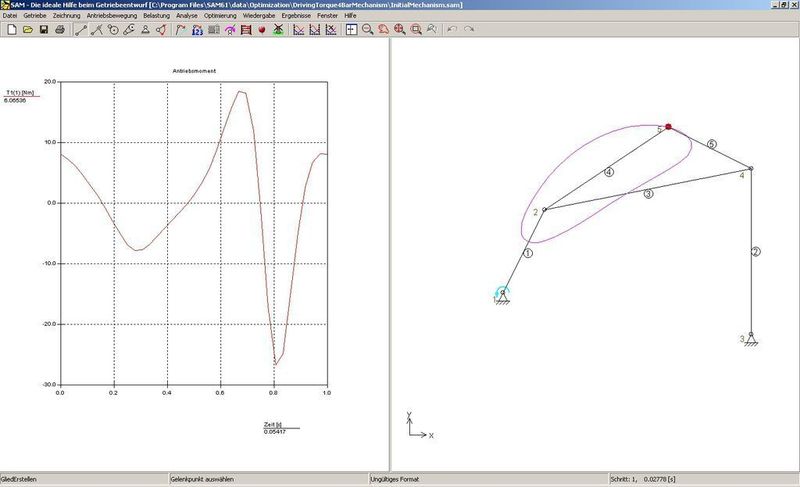Open the Ergebnisse menu
800x487 pixels.
click(296, 16)
